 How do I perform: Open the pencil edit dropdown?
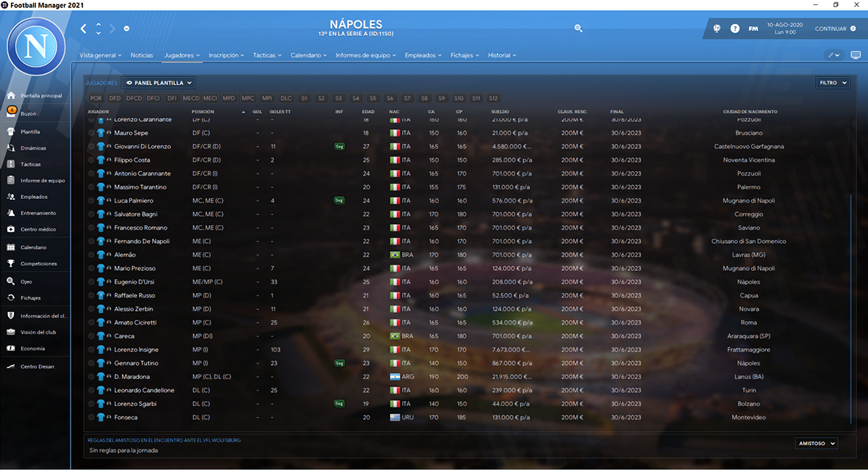[833, 55]
